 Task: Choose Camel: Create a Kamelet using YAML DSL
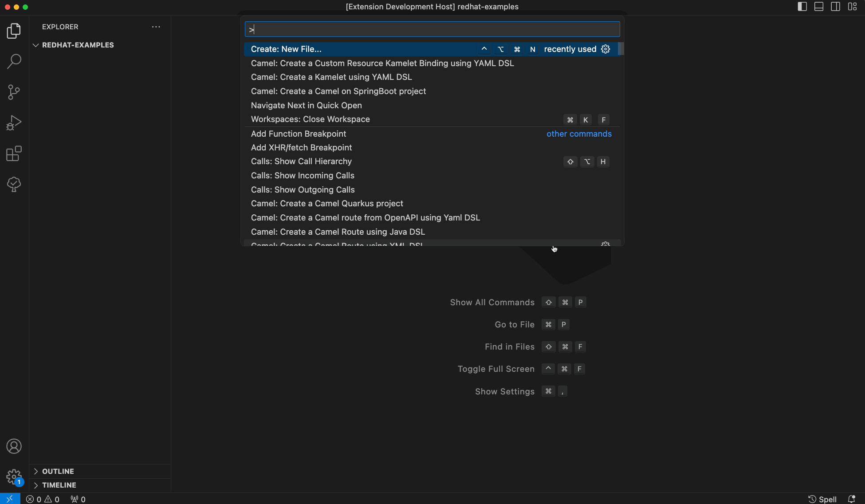331,77
